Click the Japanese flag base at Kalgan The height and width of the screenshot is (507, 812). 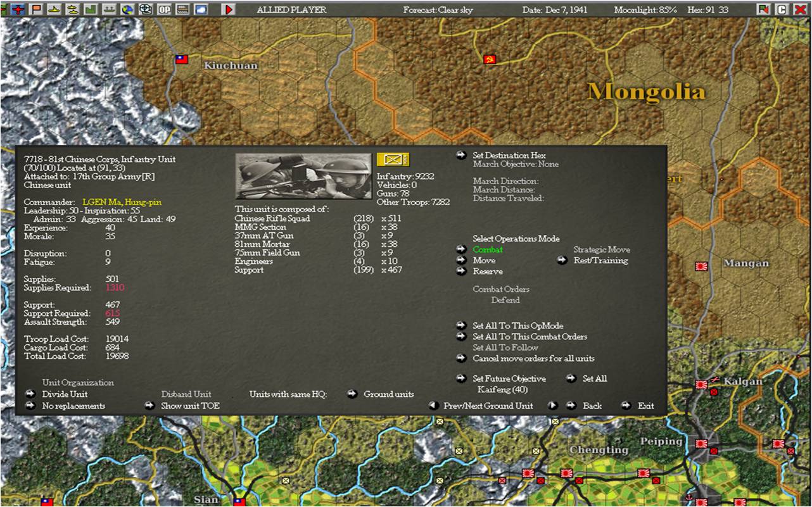[x=702, y=384]
